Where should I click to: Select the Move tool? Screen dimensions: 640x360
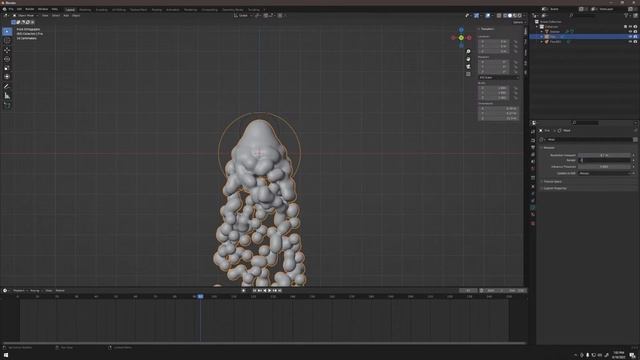[x=7, y=50]
